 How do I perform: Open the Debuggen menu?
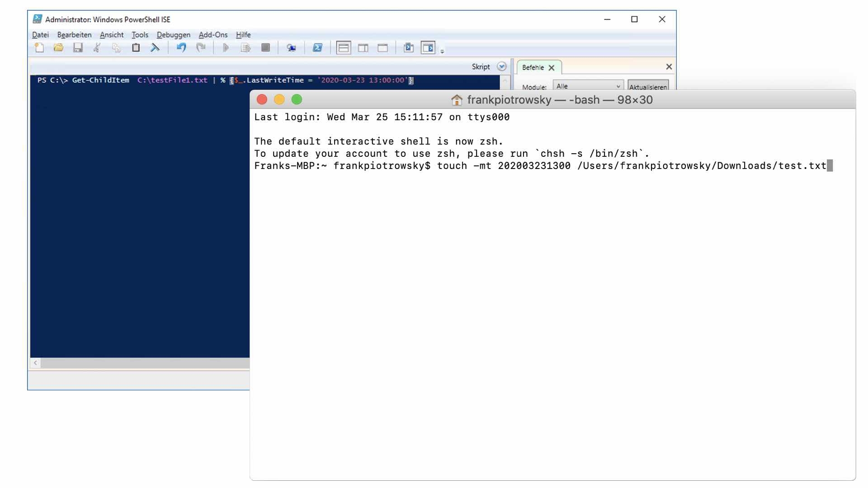coord(173,35)
